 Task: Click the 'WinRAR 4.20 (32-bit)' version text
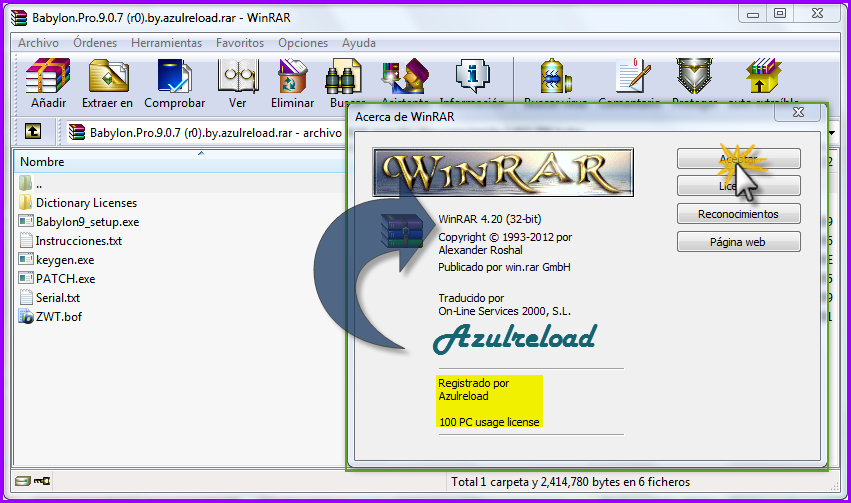pos(490,219)
